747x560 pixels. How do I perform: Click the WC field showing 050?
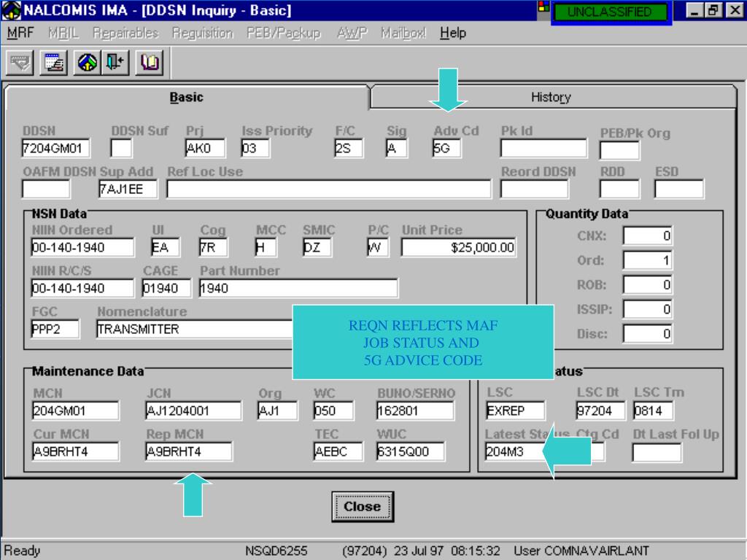(333, 411)
